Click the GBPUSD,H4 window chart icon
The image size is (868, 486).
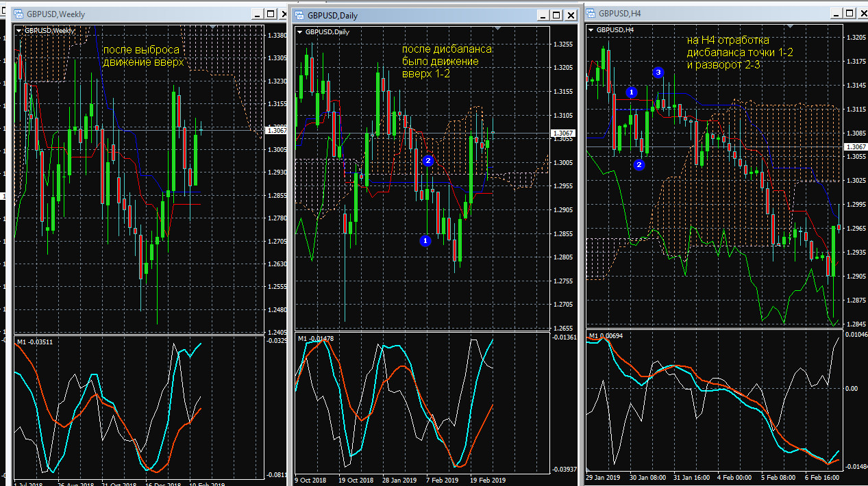coord(590,13)
